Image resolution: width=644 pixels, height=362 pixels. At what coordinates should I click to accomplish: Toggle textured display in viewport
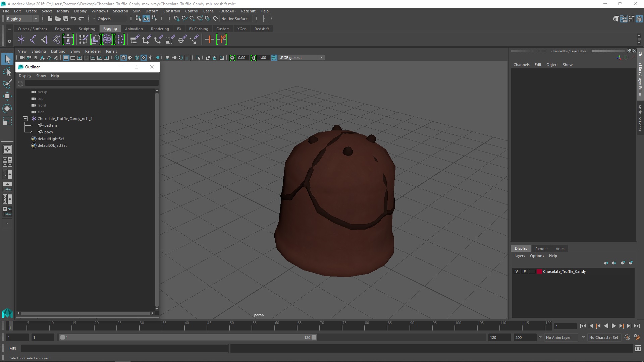(144, 58)
